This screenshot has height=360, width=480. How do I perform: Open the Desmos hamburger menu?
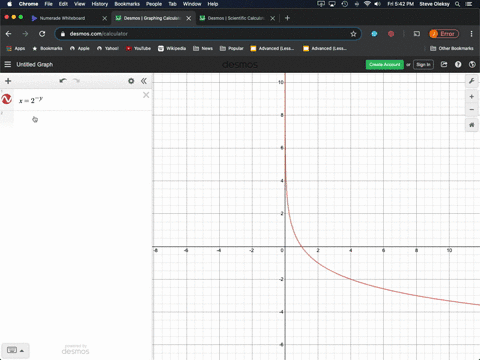tap(8, 64)
